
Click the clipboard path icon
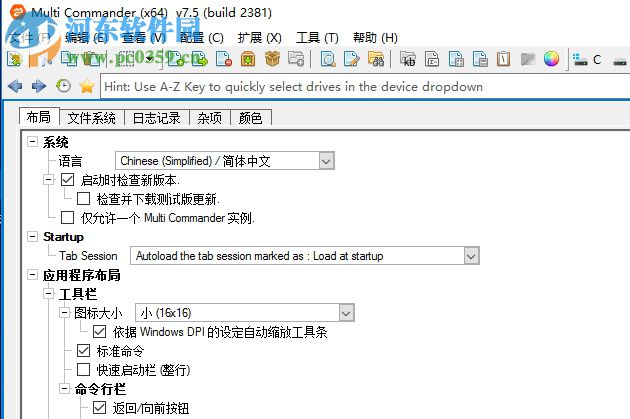[x=503, y=59]
